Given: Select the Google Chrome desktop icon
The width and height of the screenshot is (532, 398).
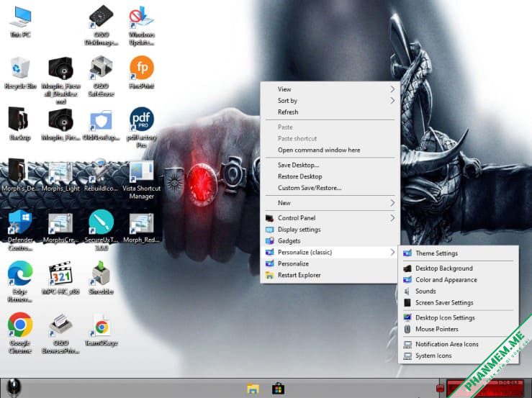Looking at the screenshot, I should tap(20, 325).
